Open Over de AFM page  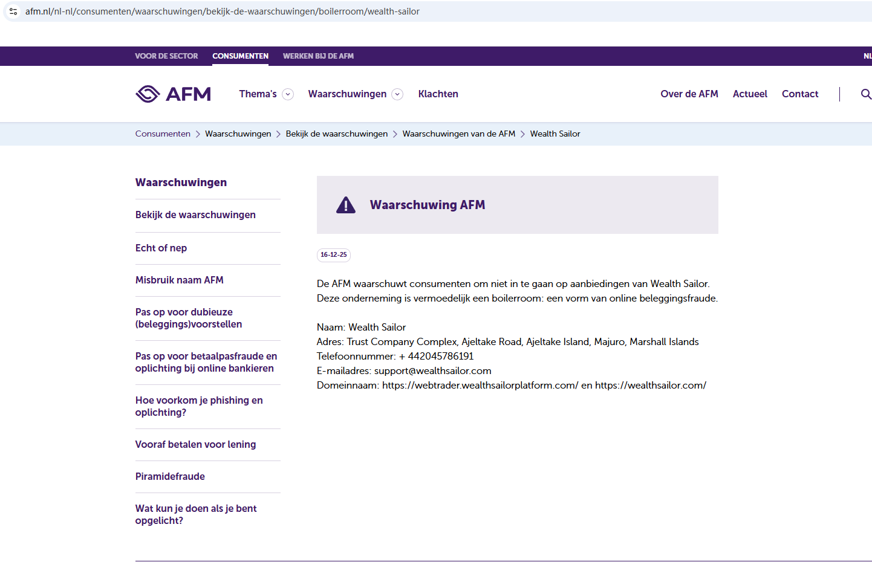[689, 94]
